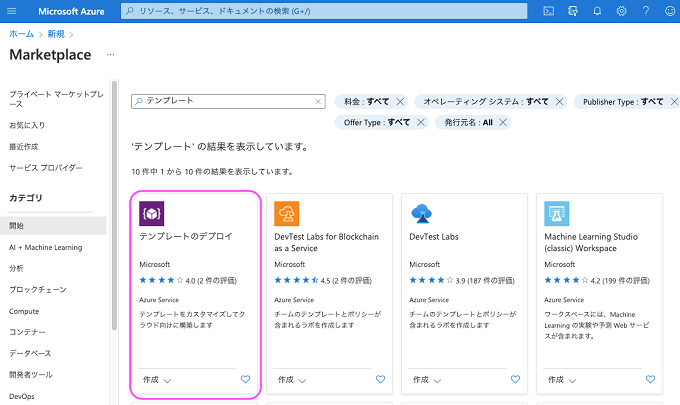Select the 開発者ツール category
Screen dimensions: 680x405
coord(30,375)
